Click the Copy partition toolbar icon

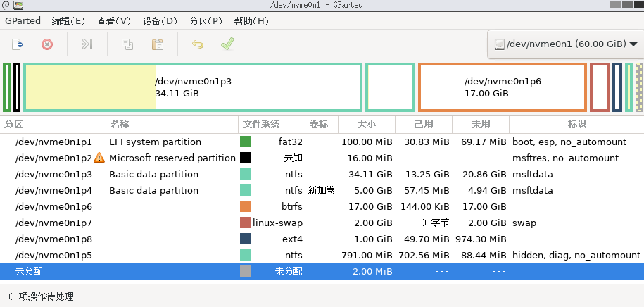click(x=127, y=44)
